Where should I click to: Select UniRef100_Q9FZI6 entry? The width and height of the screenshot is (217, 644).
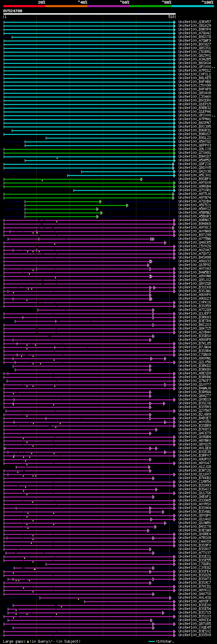[x=195, y=164]
